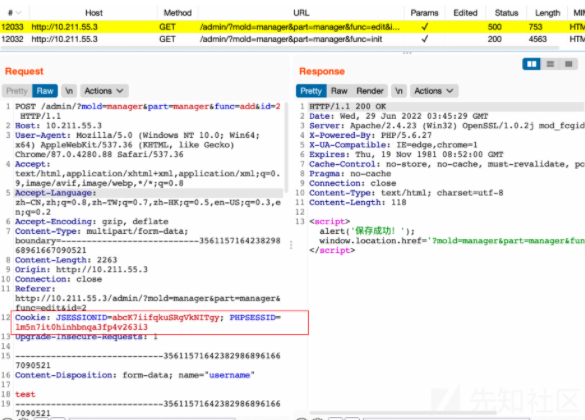Select side-by-side layout icon
This screenshot has width=585, height=420.
click(x=531, y=64)
